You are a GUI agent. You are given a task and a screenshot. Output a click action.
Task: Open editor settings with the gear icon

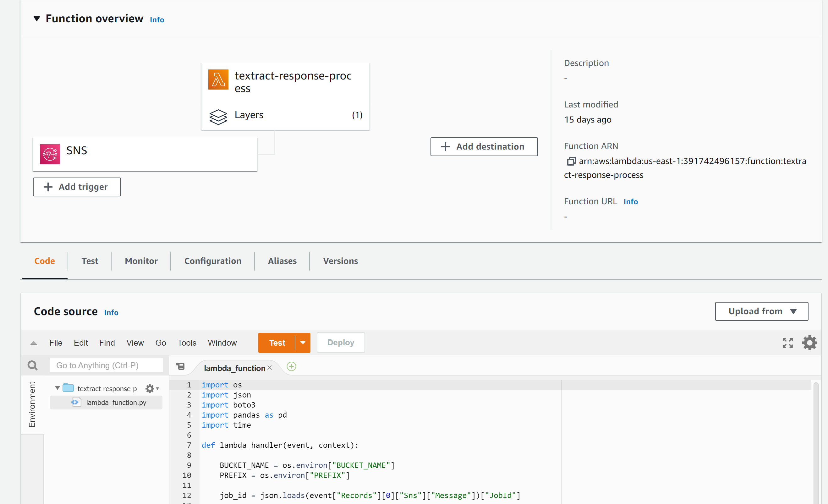(x=809, y=342)
